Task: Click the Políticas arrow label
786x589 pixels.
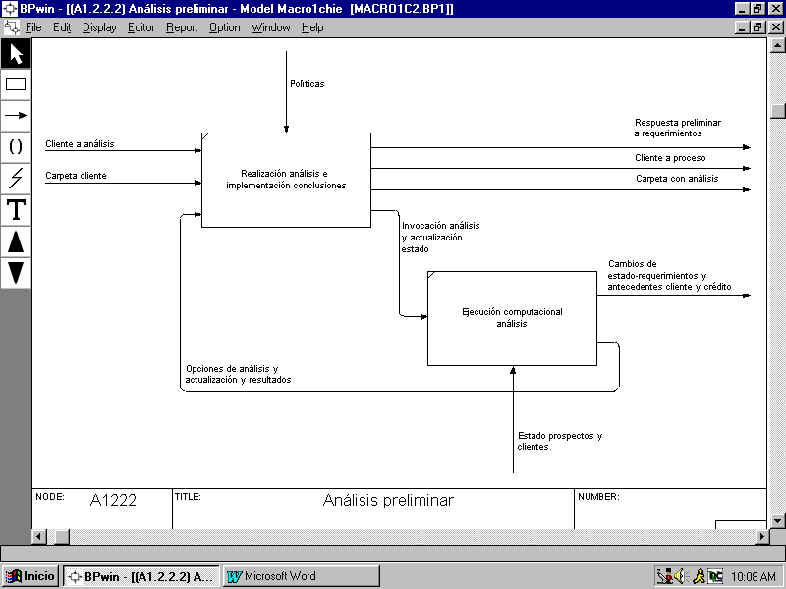Action: coord(307,84)
